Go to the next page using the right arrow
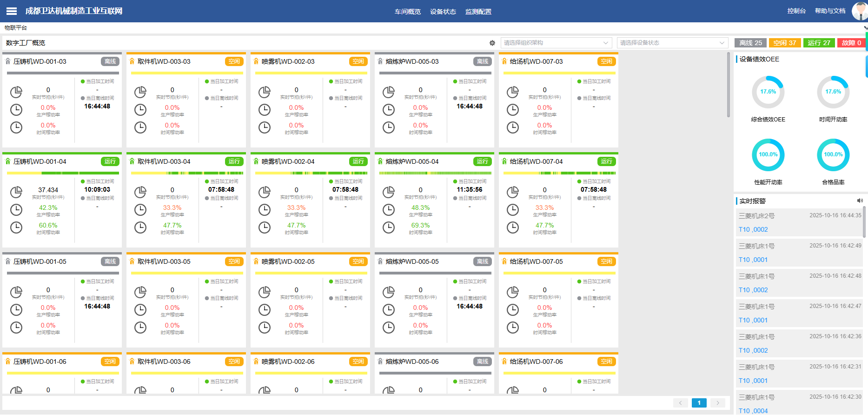 717,403
